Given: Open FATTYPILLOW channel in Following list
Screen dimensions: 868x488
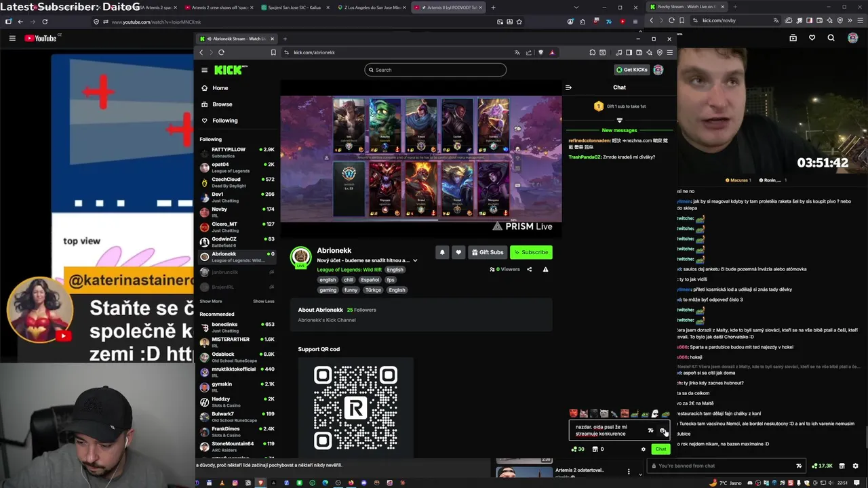Looking at the screenshot, I should (237, 152).
